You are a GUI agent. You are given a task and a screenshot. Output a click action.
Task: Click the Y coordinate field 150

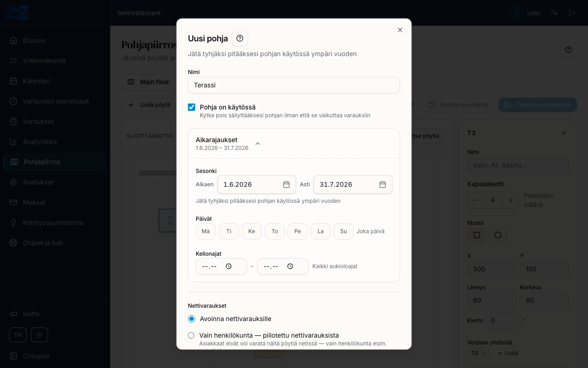click(x=544, y=269)
